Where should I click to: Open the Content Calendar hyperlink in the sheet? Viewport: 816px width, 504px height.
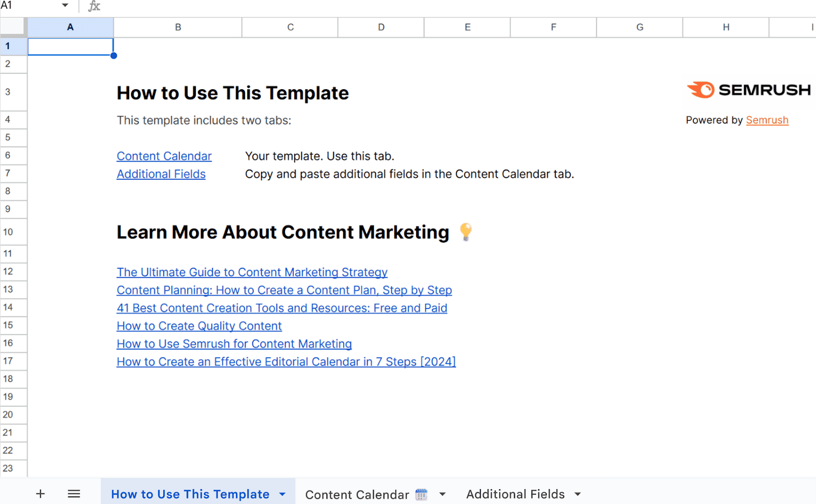164,156
